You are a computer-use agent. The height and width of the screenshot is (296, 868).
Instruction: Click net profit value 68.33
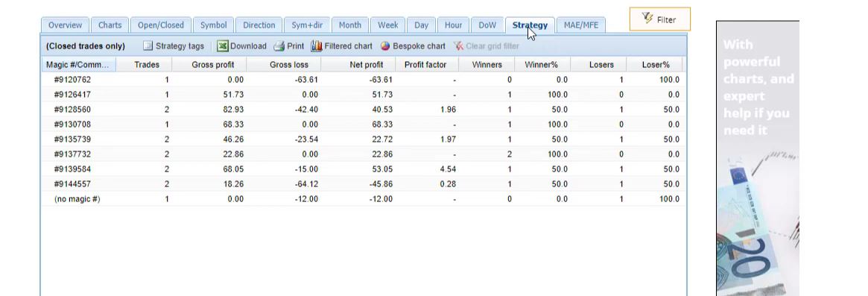click(x=382, y=125)
